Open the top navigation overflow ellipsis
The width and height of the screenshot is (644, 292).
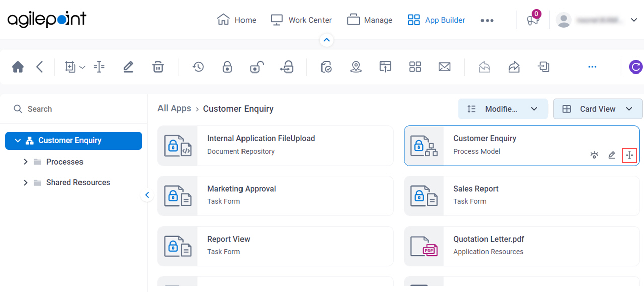pyautogui.click(x=487, y=20)
